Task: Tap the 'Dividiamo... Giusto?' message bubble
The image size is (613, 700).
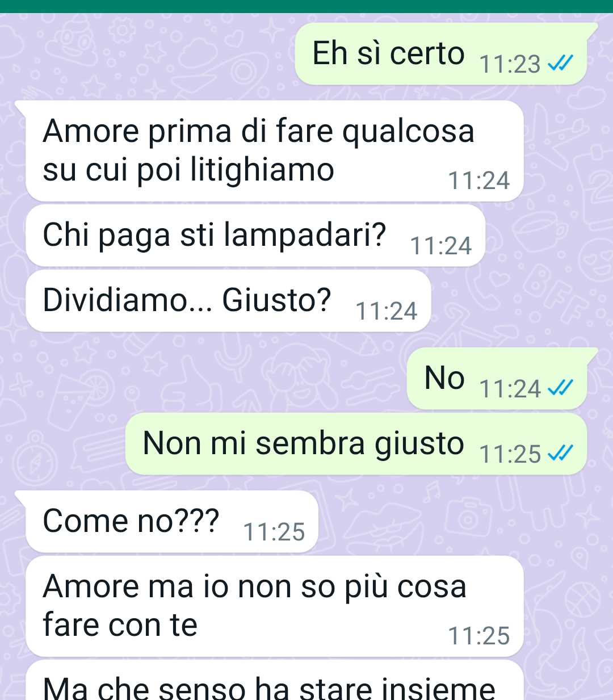Action: (228, 301)
